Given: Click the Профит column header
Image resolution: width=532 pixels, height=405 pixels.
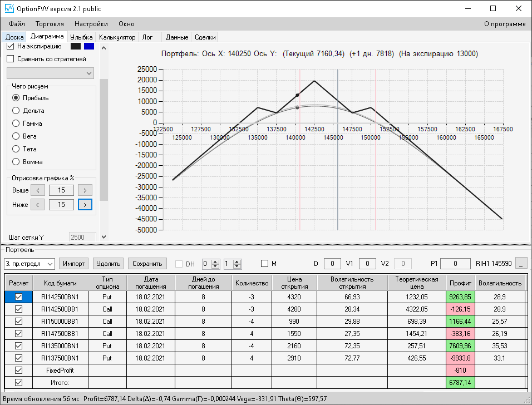Looking at the screenshot, I should pos(460,283).
